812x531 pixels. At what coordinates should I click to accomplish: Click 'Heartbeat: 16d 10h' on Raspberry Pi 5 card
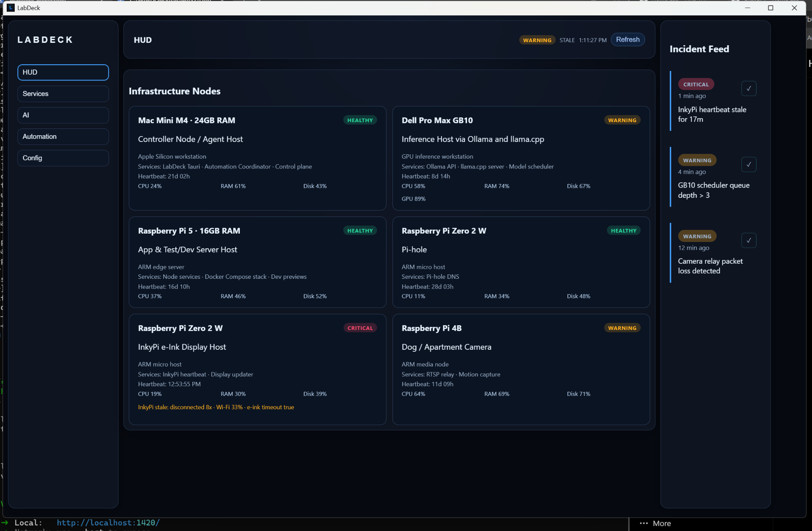pyautogui.click(x=164, y=286)
